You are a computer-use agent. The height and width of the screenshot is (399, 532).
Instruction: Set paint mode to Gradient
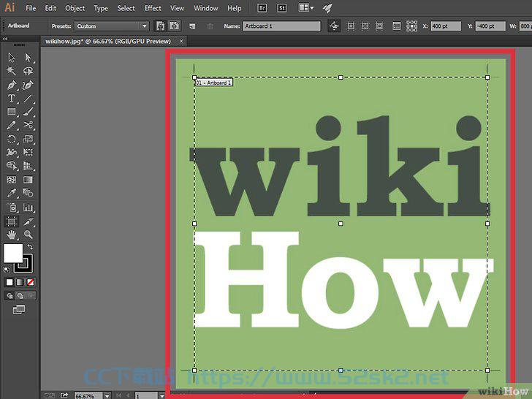point(20,282)
